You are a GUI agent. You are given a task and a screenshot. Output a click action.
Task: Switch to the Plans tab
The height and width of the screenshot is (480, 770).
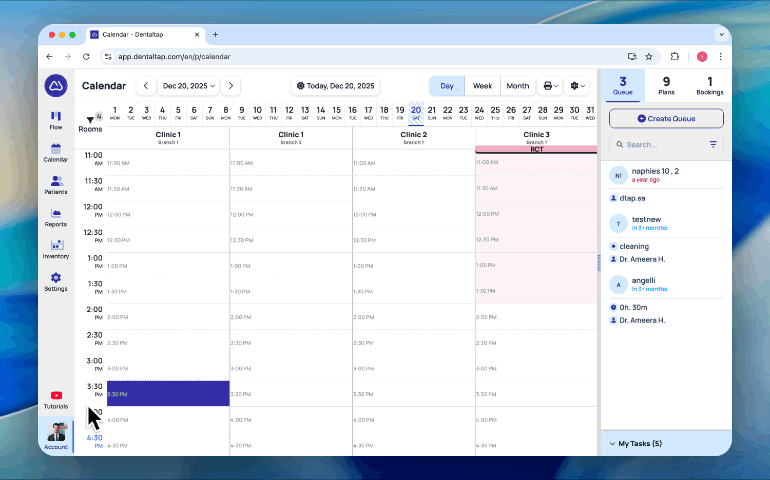(x=666, y=85)
